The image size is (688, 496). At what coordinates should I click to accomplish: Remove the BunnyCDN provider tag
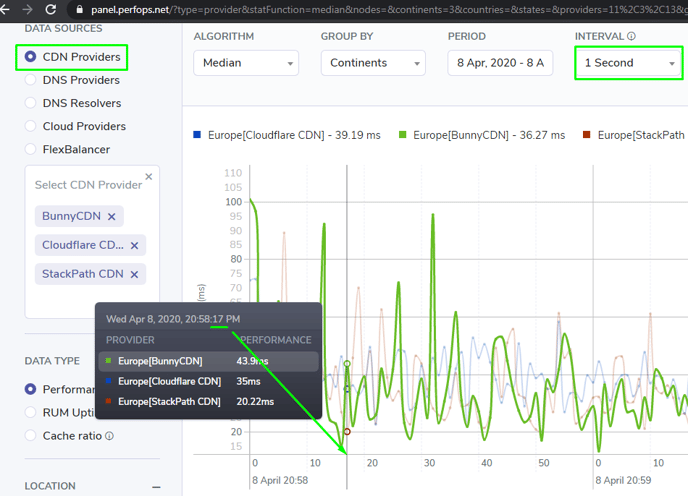[x=112, y=216]
